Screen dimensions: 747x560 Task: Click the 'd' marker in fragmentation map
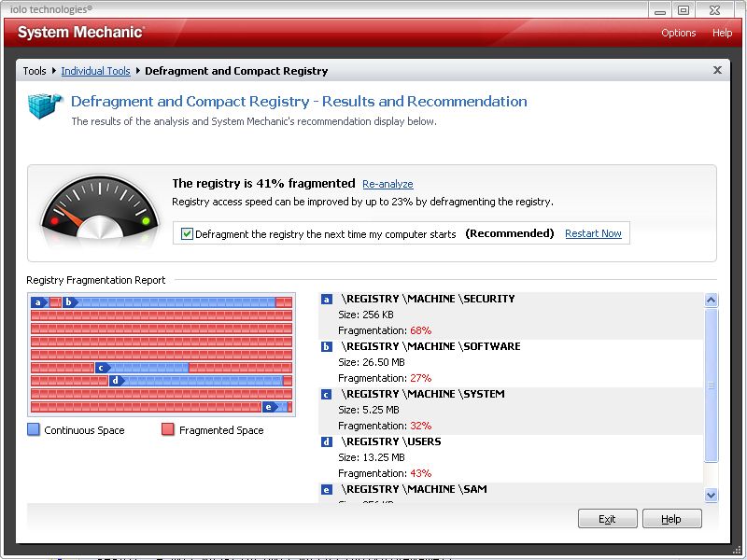tap(117, 381)
